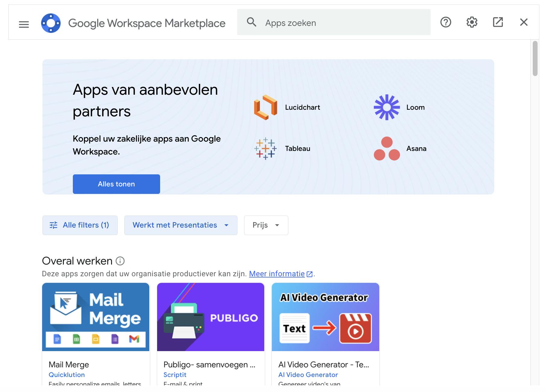Open the main hamburger menu
This screenshot has height=392, width=546.
pyautogui.click(x=24, y=24)
